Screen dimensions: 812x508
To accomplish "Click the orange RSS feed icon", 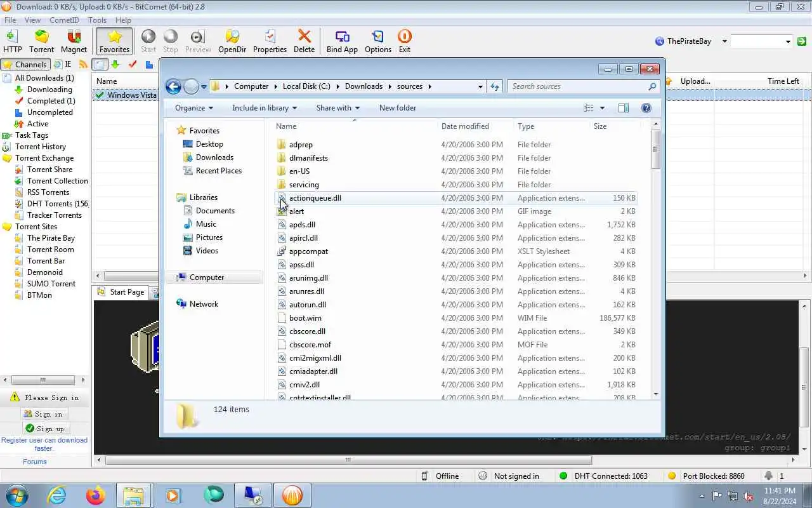I will (x=83, y=64).
